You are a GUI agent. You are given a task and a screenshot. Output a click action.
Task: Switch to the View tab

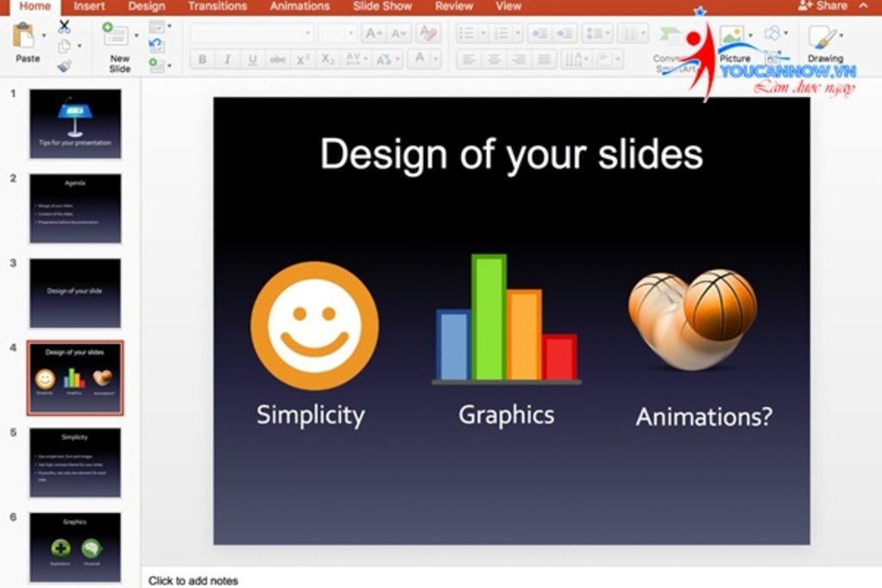(508, 6)
